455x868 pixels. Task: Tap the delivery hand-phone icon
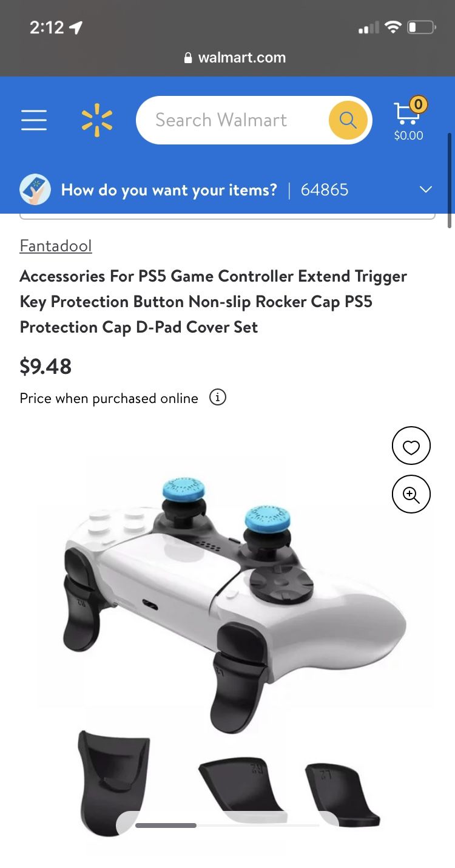(x=35, y=190)
